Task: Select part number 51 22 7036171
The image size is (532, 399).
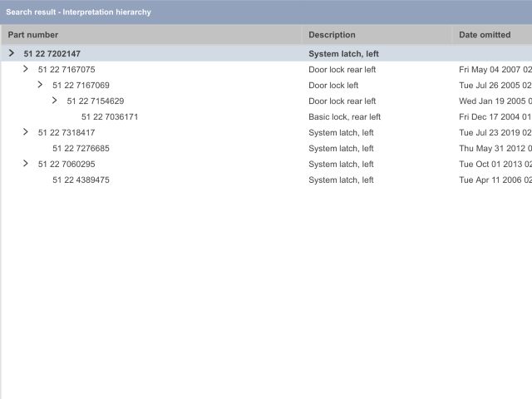Action: tap(110, 117)
